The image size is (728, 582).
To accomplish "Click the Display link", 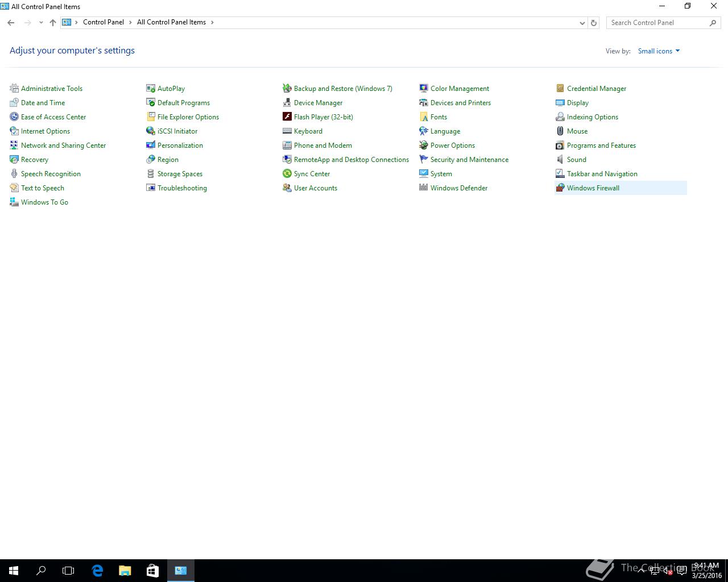I will click(578, 102).
